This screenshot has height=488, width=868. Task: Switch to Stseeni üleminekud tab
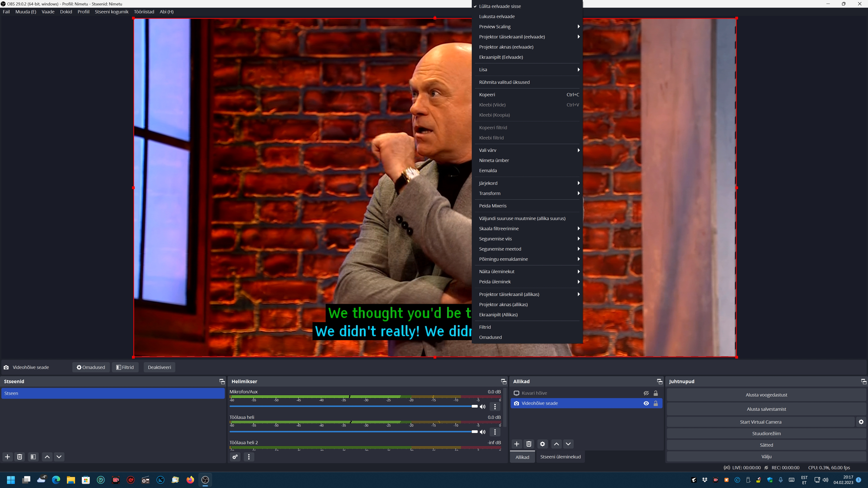coord(560,457)
